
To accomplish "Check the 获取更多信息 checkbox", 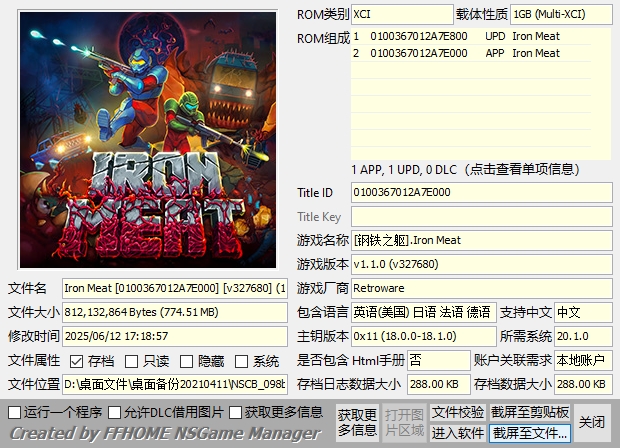I will click(x=237, y=412).
